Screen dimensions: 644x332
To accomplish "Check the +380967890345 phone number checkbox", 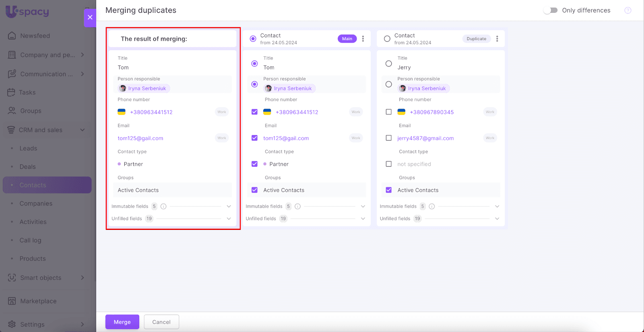I will 388,112.
